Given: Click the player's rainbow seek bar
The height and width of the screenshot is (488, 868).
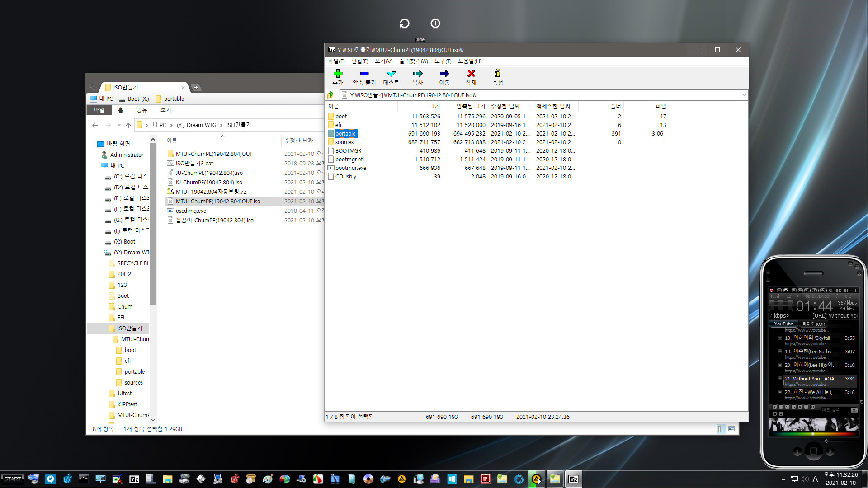Looking at the screenshot, I should coord(813,434).
